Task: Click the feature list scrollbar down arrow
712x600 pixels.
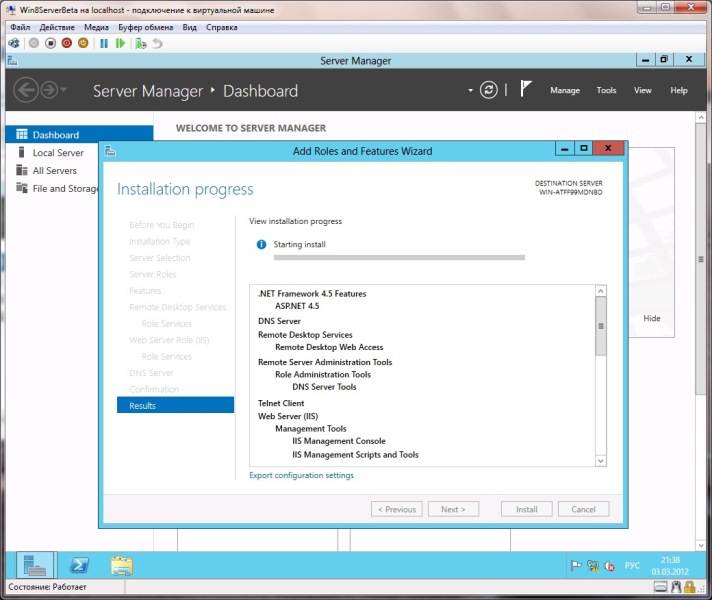Action: pos(601,460)
